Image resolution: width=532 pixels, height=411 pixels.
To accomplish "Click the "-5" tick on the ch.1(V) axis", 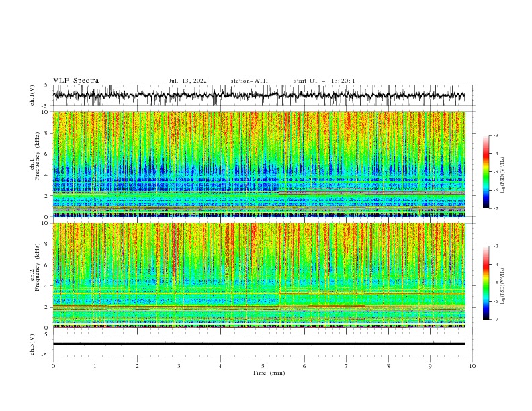I will [x=45, y=106].
